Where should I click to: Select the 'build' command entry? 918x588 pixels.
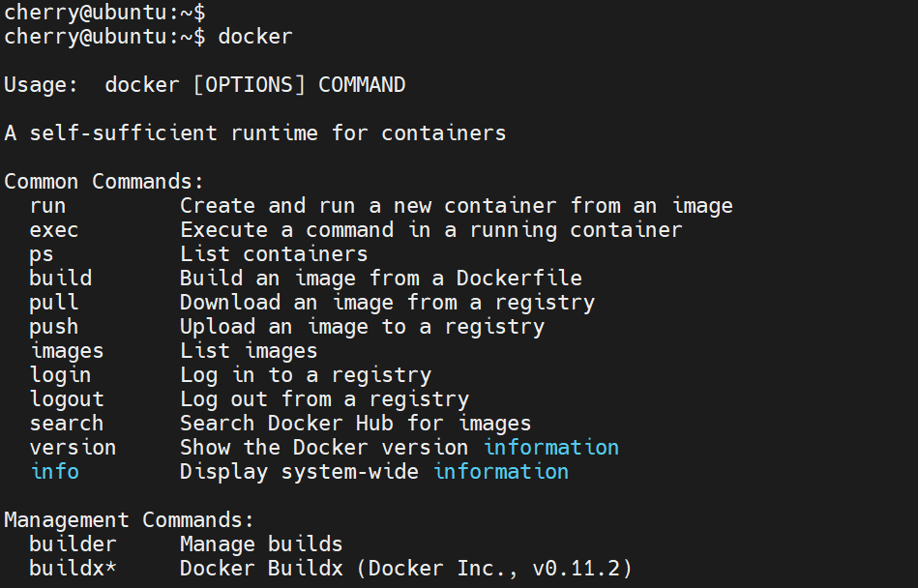(60, 278)
